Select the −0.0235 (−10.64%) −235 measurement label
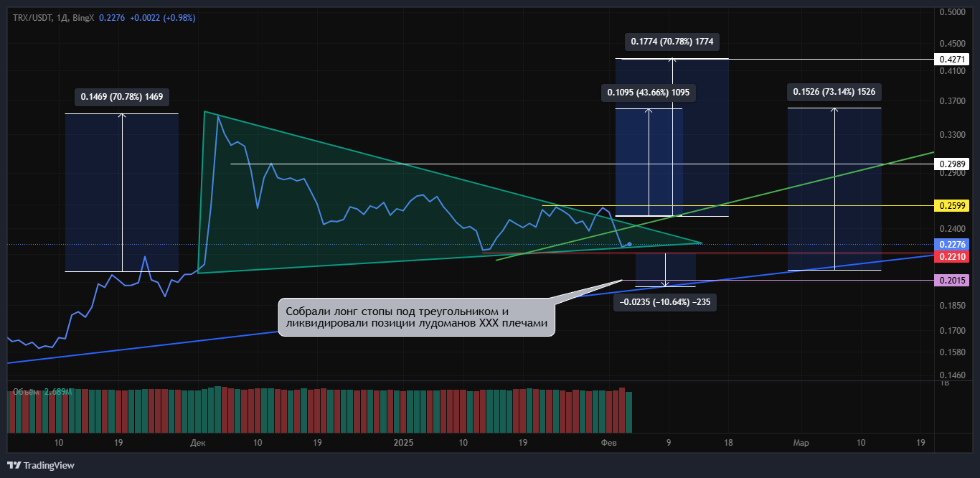Screen dimensions: 980x478 tap(665, 302)
